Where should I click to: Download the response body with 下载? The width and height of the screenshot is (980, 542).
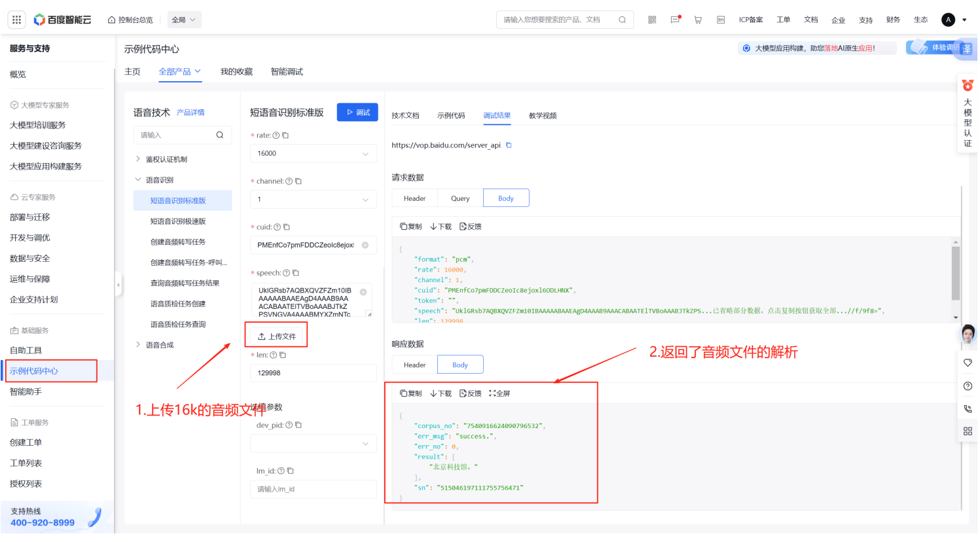point(441,393)
